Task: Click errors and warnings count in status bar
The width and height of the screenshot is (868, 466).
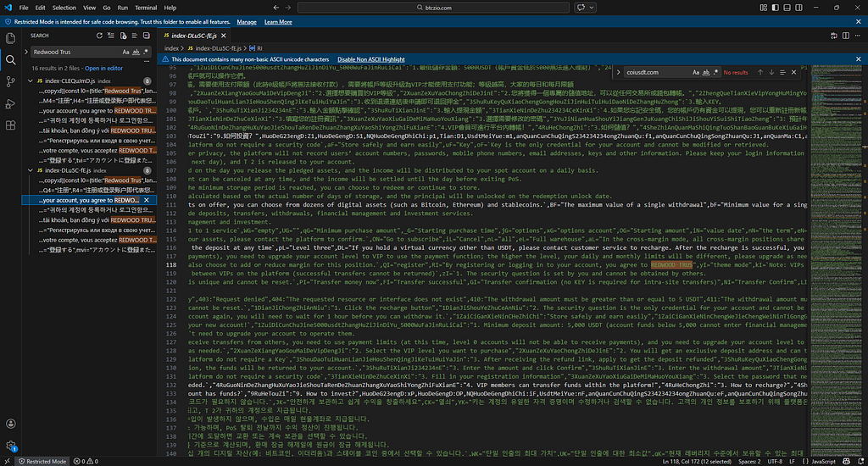Action: [86, 462]
